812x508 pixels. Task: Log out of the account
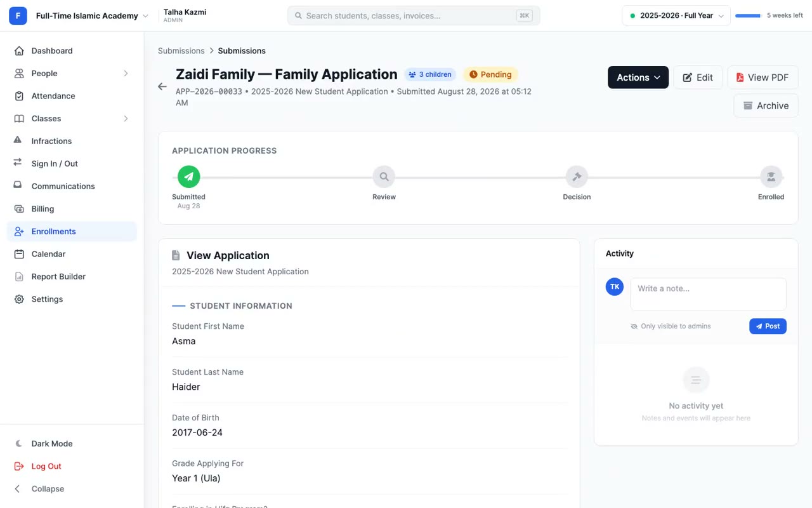[72, 466]
